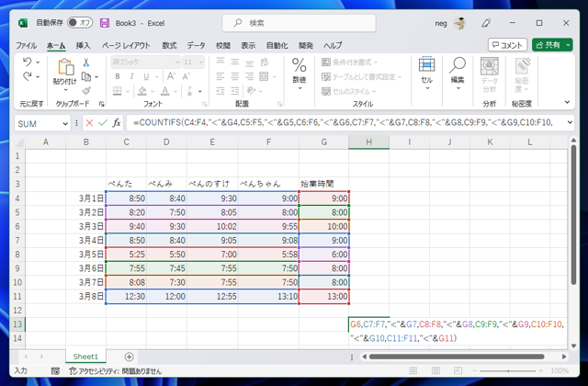Click the Cut scissors icon
This screenshot has height=386, width=588.
click(x=85, y=62)
